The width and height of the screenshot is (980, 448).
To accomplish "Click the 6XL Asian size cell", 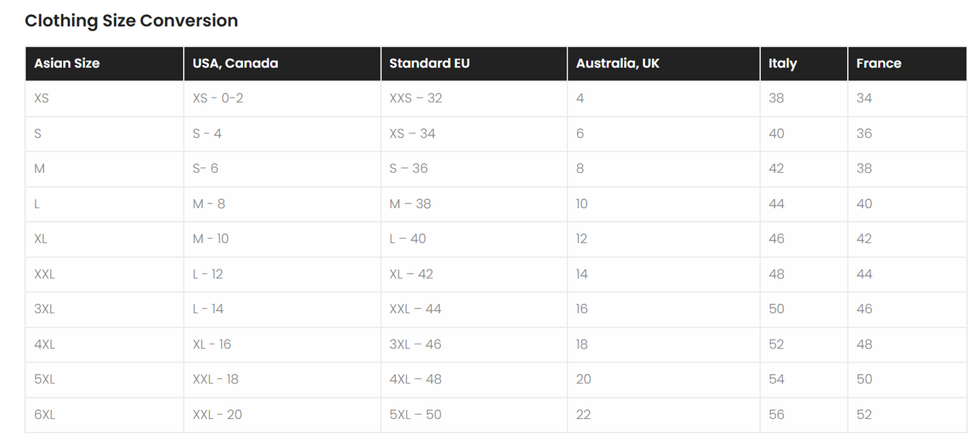I will tap(44, 415).
